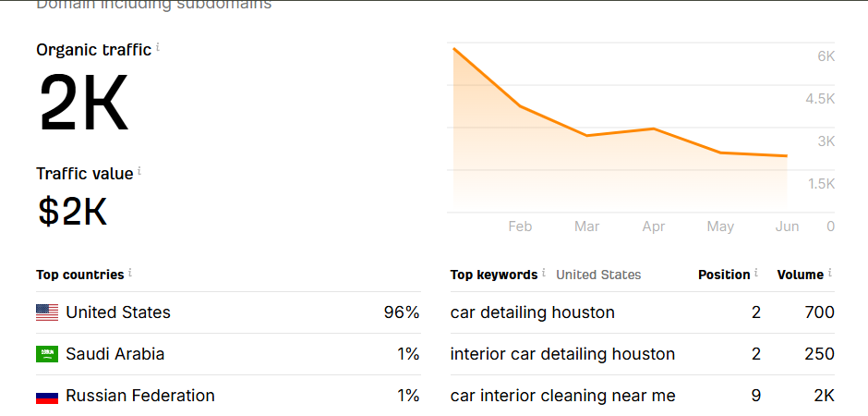This screenshot has width=868, height=416.
Task: Click the Saudi Arabia flag icon
Action: (x=47, y=354)
